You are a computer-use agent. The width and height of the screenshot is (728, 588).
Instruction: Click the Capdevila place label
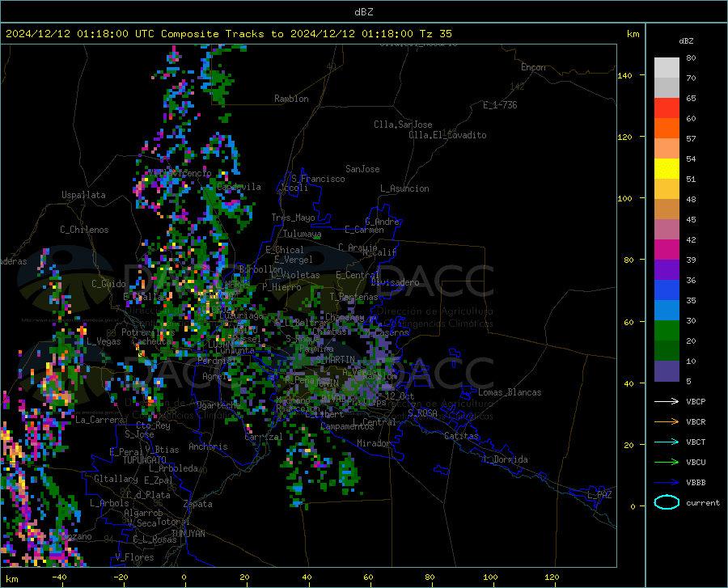point(239,187)
